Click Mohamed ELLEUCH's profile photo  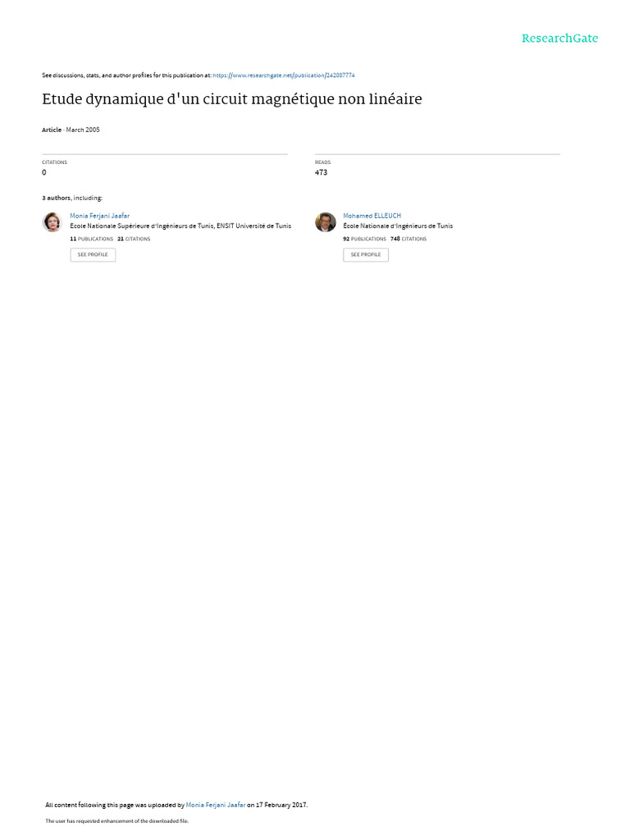[325, 221]
